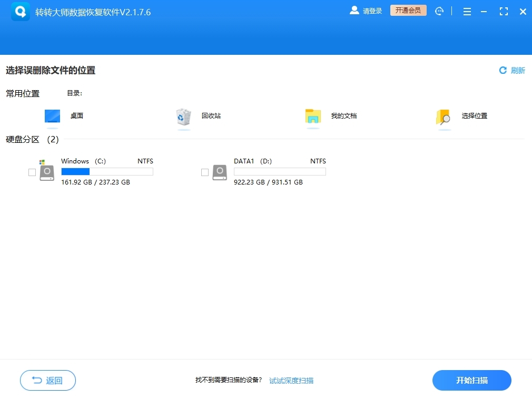Viewport: 532px width, 398px height.
Task: Click the 开通会员 membership button
Action: point(408,10)
